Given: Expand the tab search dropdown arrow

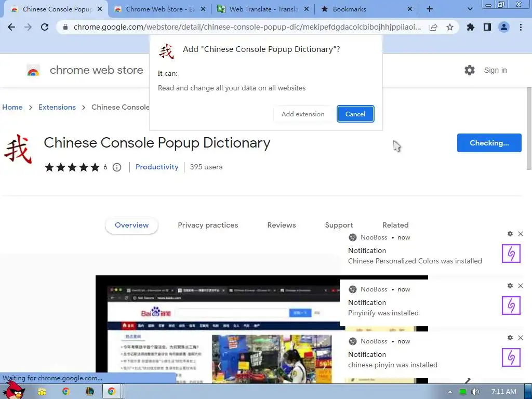Looking at the screenshot, I should click(x=470, y=9).
